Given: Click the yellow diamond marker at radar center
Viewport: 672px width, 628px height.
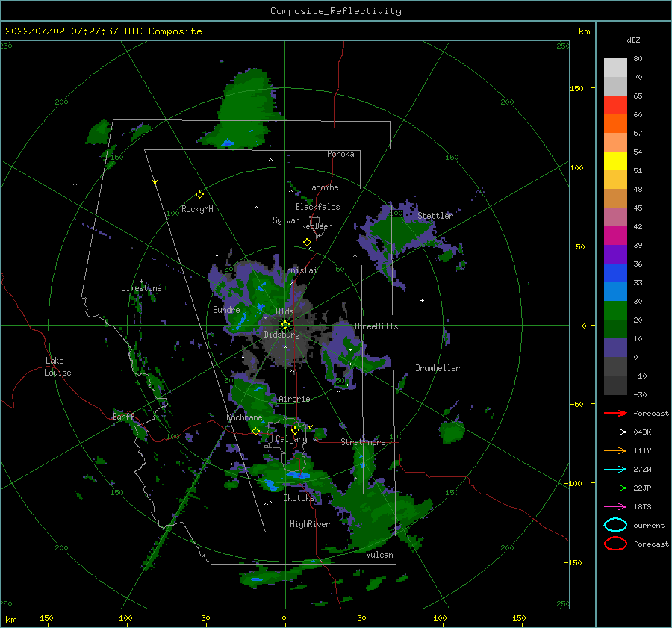Looking at the screenshot, I should 285,325.
